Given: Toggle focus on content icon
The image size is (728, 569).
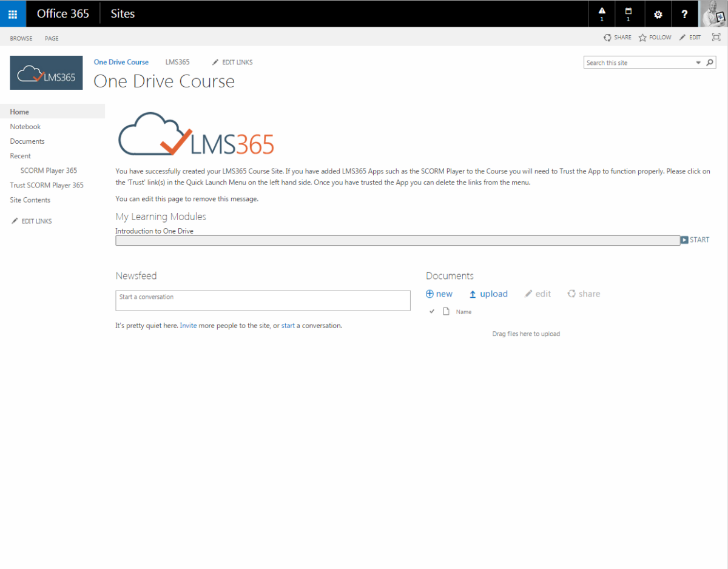Looking at the screenshot, I should (x=716, y=38).
